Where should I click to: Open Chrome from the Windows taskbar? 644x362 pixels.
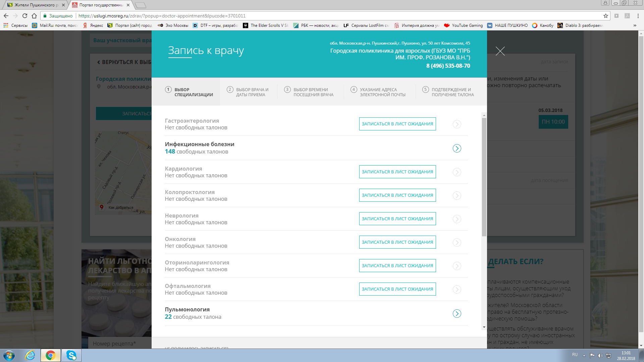51,355
